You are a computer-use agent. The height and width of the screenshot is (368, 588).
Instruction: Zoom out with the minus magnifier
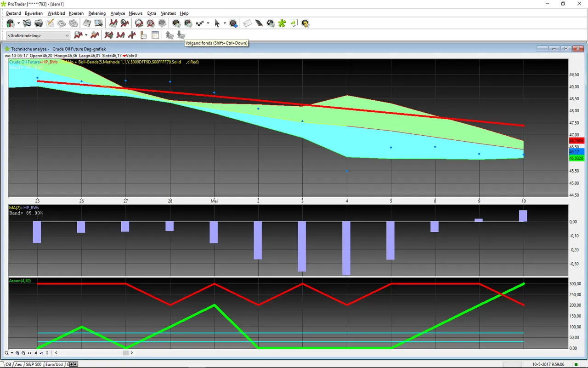(x=23, y=353)
